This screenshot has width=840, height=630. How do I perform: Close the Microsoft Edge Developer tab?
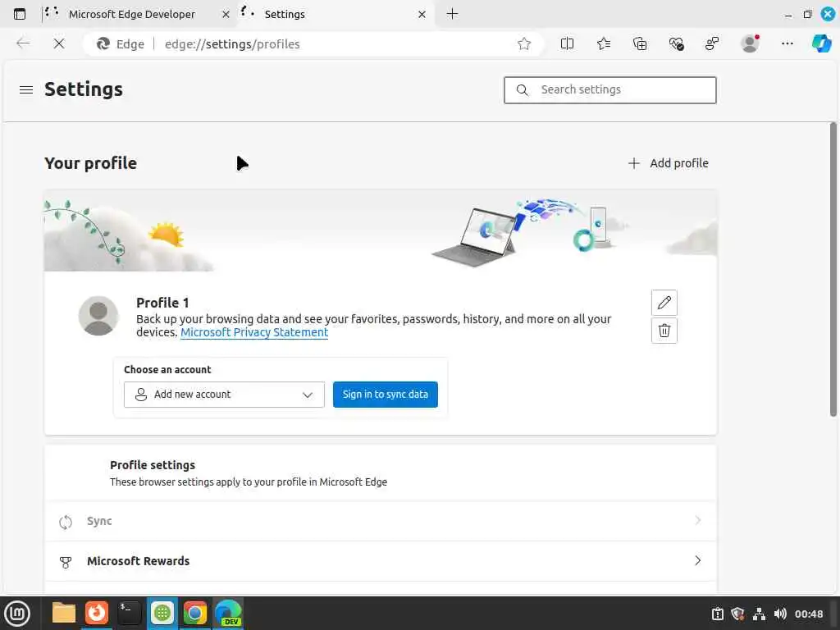[x=226, y=15]
